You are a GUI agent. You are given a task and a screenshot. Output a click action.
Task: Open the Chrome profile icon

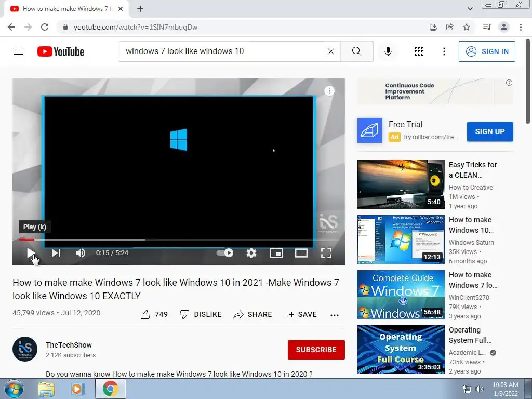(x=504, y=27)
